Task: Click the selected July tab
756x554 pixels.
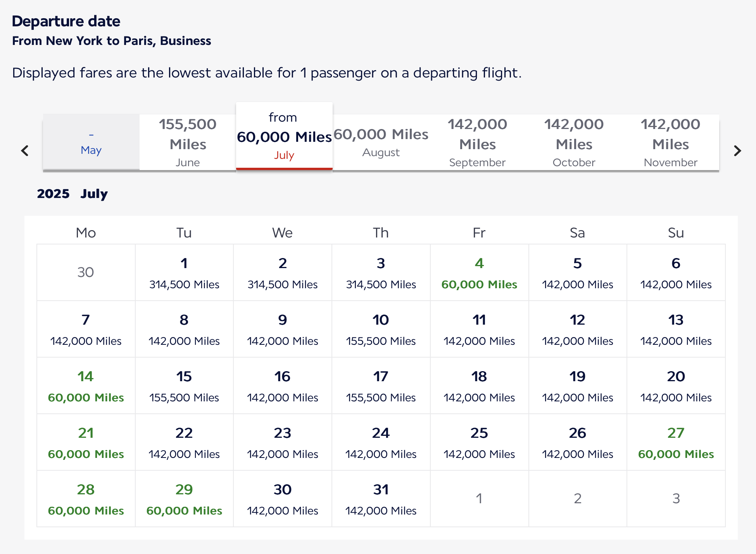Action: click(x=284, y=136)
